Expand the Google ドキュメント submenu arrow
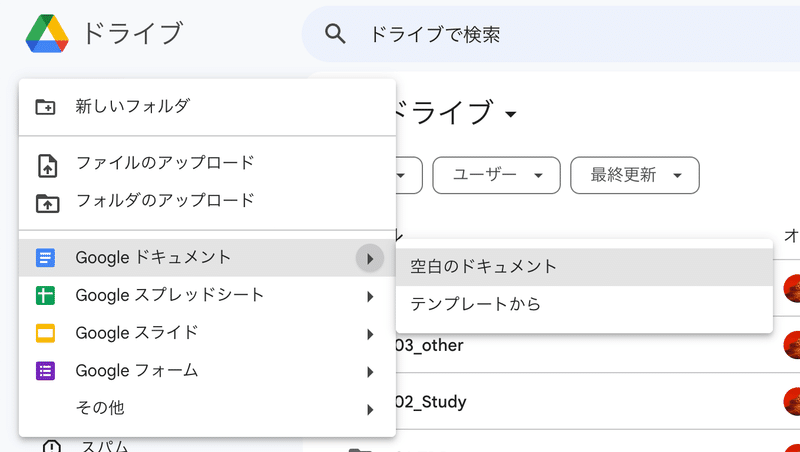This screenshot has height=452, width=800. click(x=370, y=259)
